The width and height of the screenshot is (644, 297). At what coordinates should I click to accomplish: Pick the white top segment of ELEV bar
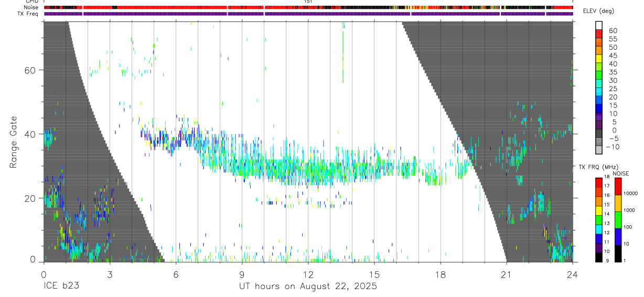599,25
